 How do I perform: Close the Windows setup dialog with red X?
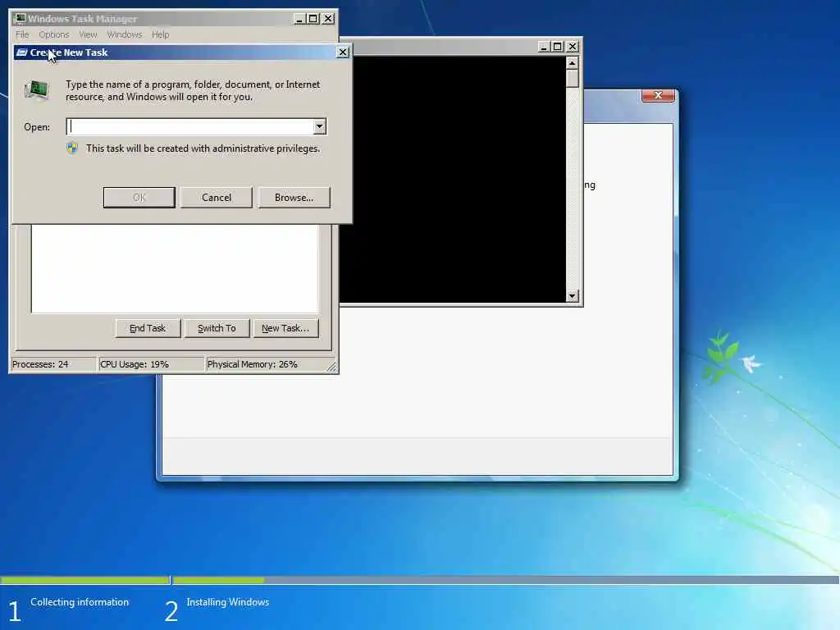[659, 95]
